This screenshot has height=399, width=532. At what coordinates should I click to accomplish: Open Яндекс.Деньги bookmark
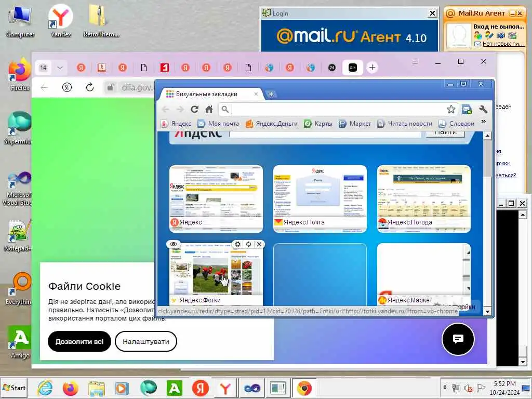click(271, 124)
